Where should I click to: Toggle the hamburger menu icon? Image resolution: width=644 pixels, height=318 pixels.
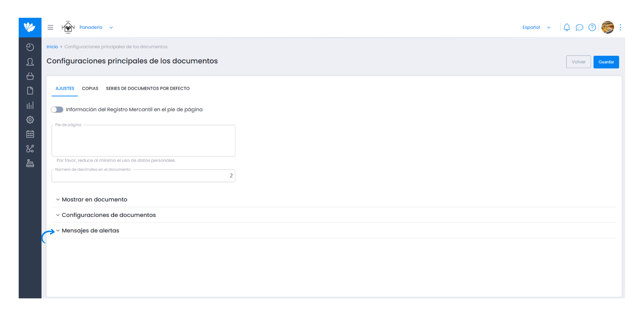(x=50, y=27)
